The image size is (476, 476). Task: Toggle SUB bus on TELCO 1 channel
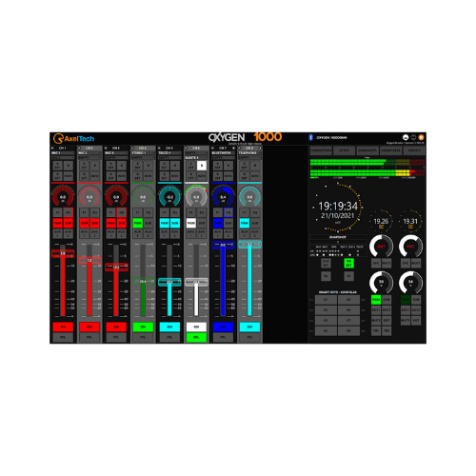(x=175, y=223)
